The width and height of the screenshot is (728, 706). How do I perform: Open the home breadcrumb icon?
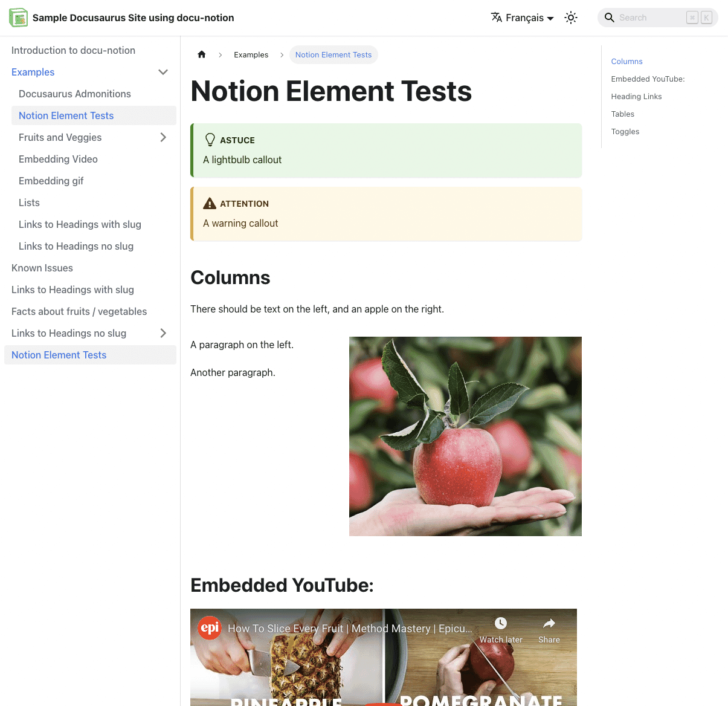(x=201, y=54)
